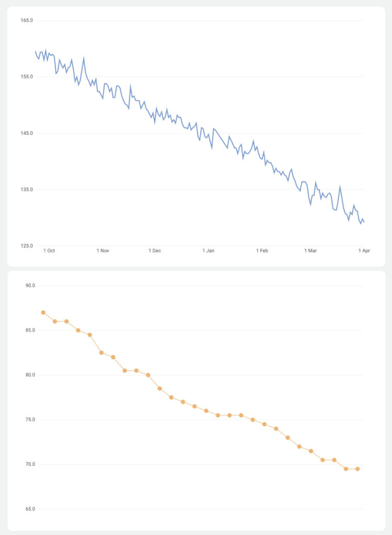This screenshot has height=535, width=392.
Task: Click the orange data point at 73.0
Action: (288, 437)
